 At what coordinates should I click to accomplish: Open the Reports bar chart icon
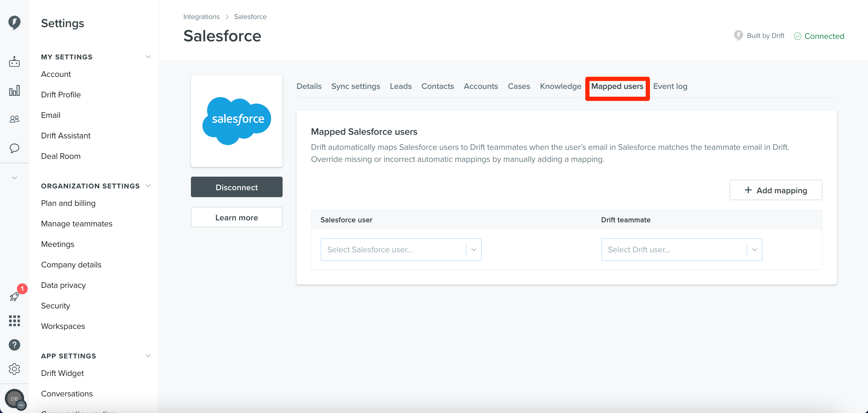[x=14, y=91]
